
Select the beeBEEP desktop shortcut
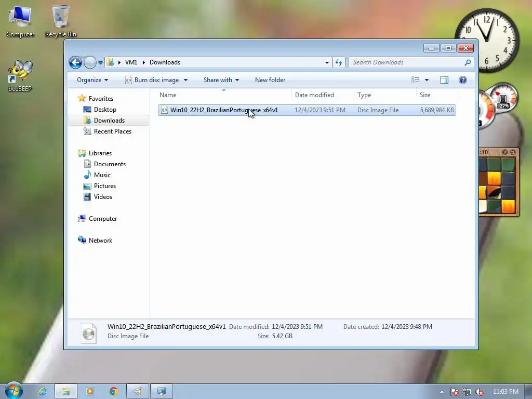tap(20, 76)
